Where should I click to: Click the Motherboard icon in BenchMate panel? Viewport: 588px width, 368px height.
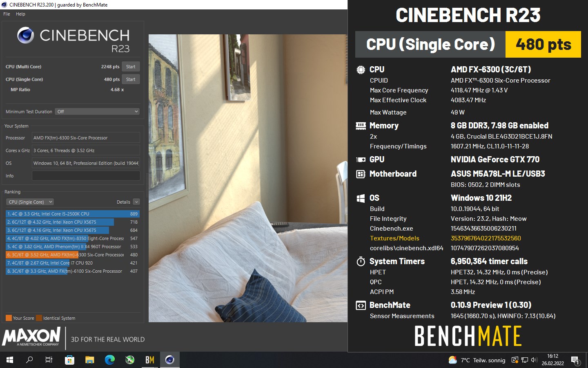click(361, 174)
